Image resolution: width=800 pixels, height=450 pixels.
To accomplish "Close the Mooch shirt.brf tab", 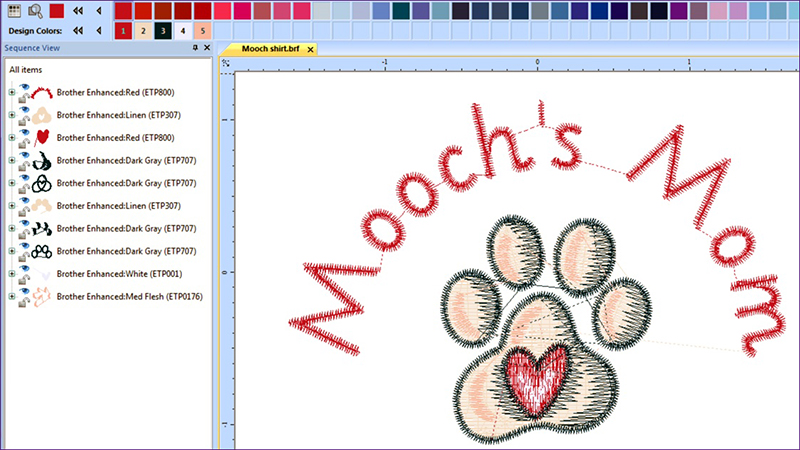I will tap(311, 49).
